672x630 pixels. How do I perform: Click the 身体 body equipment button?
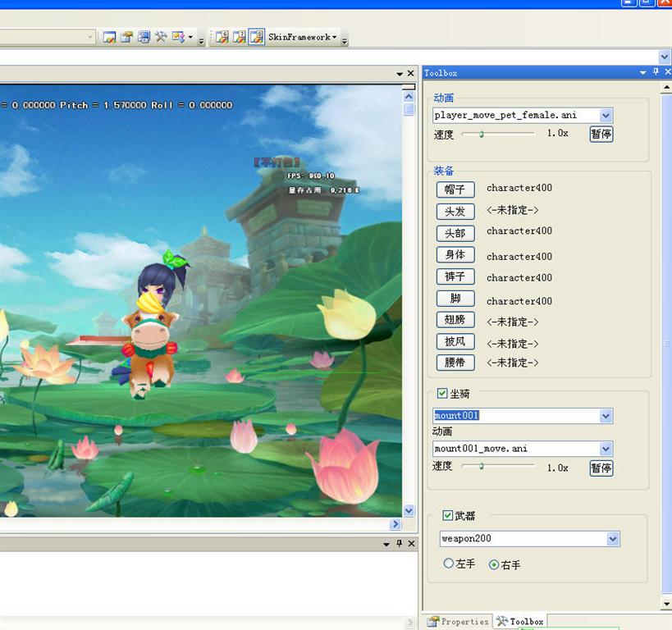coord(455,254)
